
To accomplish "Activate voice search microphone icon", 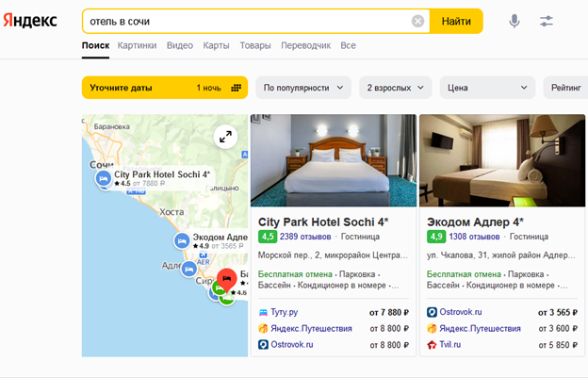I will coord(514,21).
